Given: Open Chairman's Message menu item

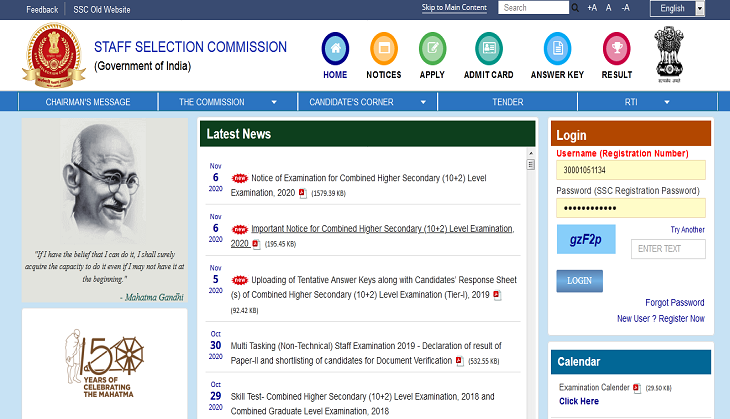Looking at the screenshot, I should click(88, 102).
